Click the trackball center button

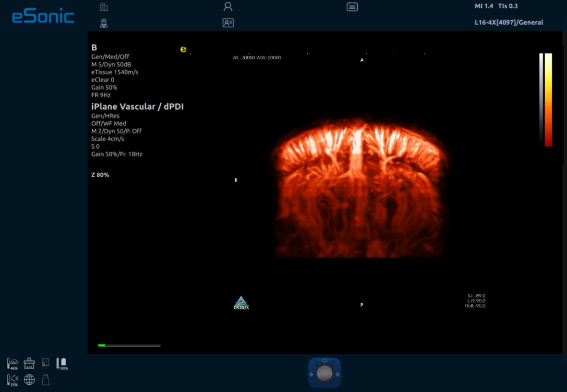click(x=324, y=373)
